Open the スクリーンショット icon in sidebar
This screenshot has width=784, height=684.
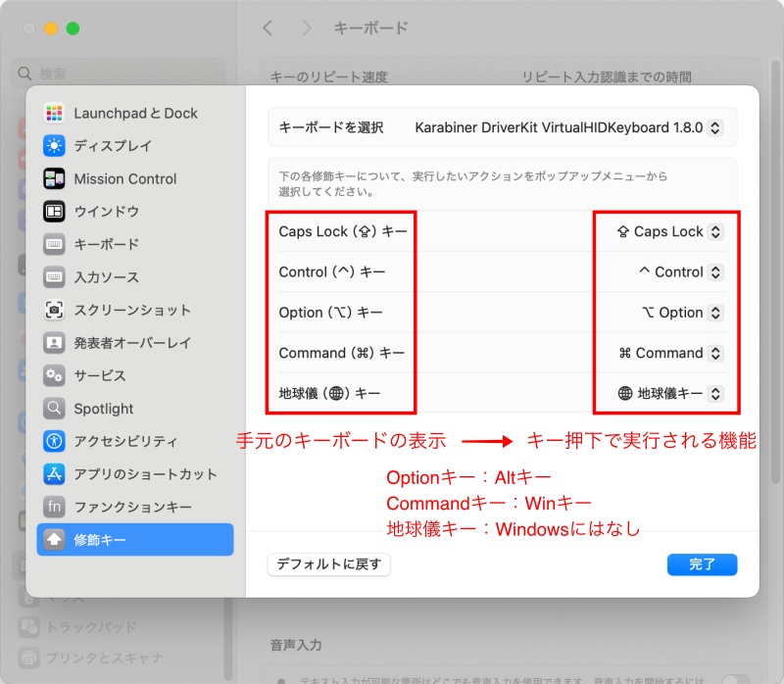pyautogui.click(x=55, y=311)
